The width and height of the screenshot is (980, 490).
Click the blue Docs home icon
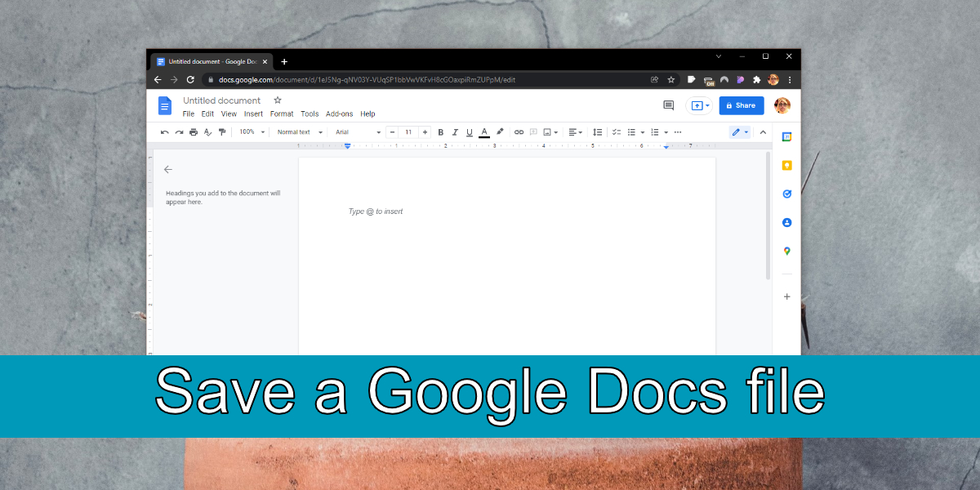point(165,105)
